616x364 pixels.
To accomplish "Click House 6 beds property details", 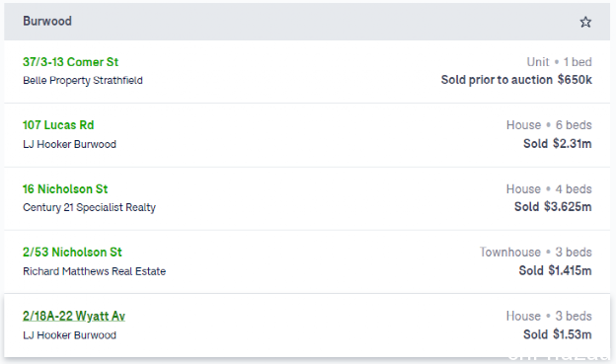I will (x=549, y=125).
